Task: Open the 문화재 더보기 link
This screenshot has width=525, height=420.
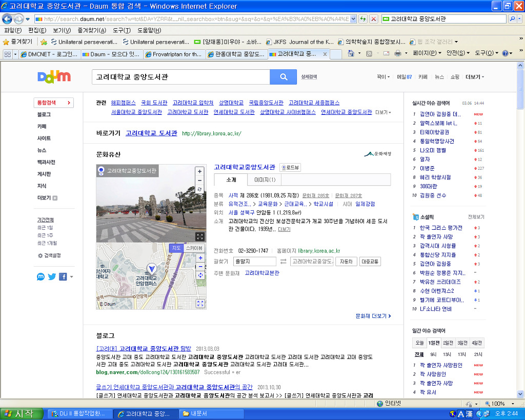Action: 373,316
